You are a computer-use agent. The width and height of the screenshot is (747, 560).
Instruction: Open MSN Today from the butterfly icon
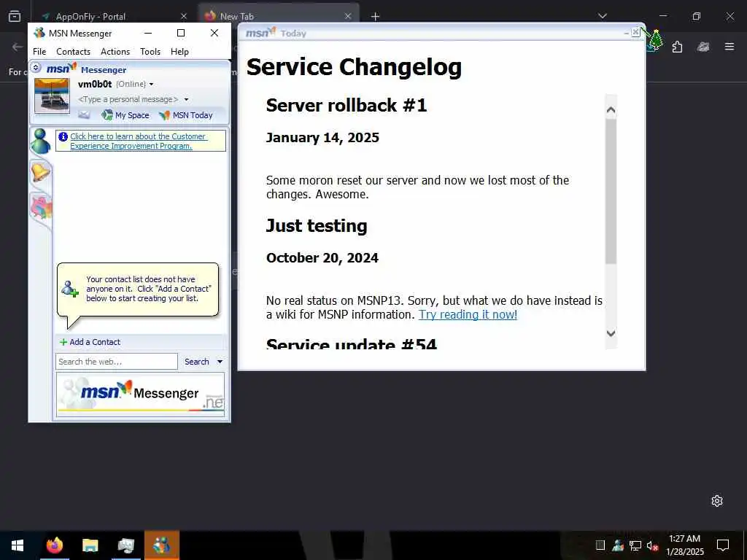click(x=186, y=114)
